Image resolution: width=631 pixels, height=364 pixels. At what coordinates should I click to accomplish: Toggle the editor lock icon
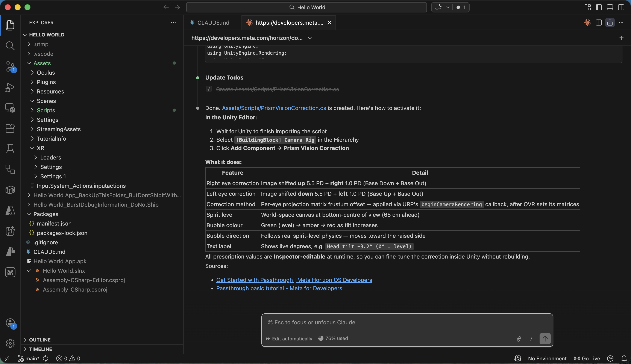pyautogui.click(x=610, y=23)
